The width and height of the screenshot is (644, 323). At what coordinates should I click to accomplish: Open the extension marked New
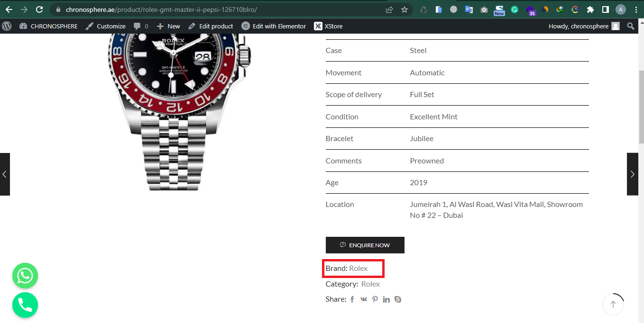point(499,10)
